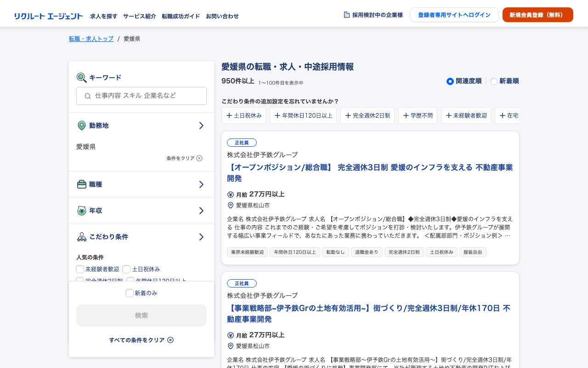Expand the 職種 section chevron
Viewport: 588px width, 368px height.
click(201, 184)
